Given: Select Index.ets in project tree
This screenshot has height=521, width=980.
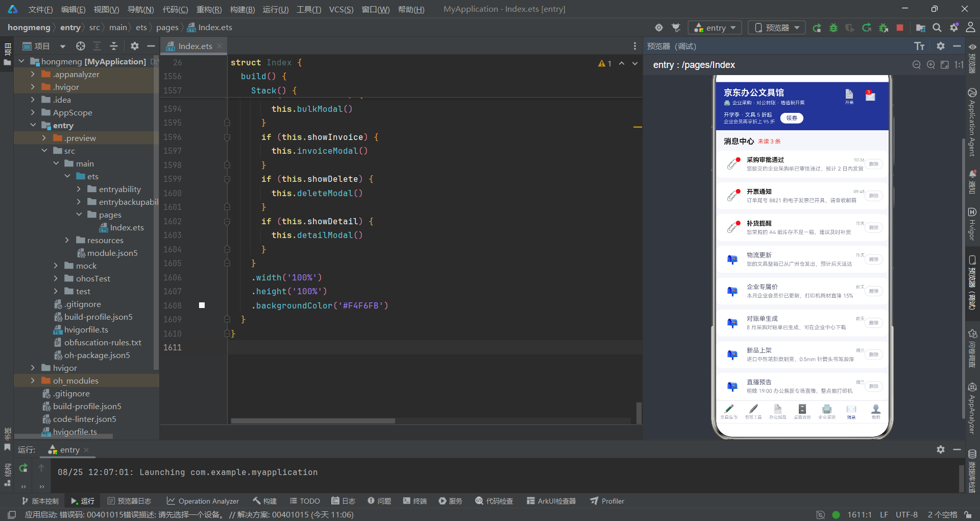Looking at the screenshot, I should tap(121, 227).
